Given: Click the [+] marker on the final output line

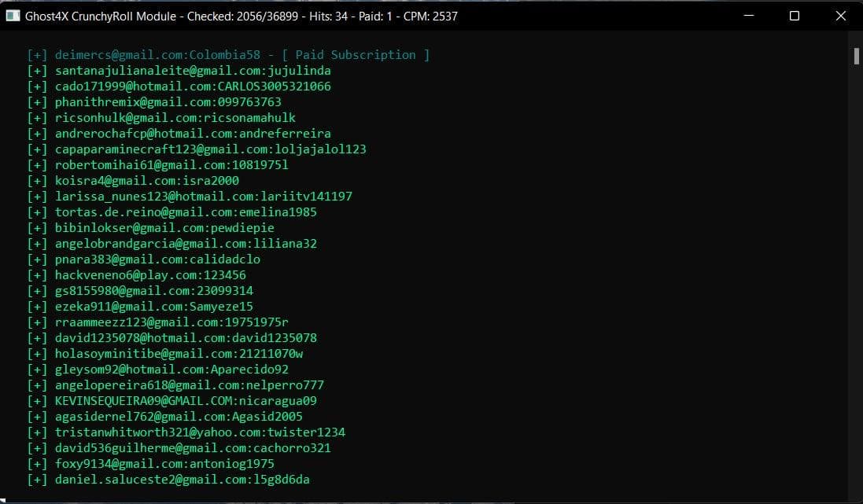Looking at the screenshot, I should (x=37, y=480).
